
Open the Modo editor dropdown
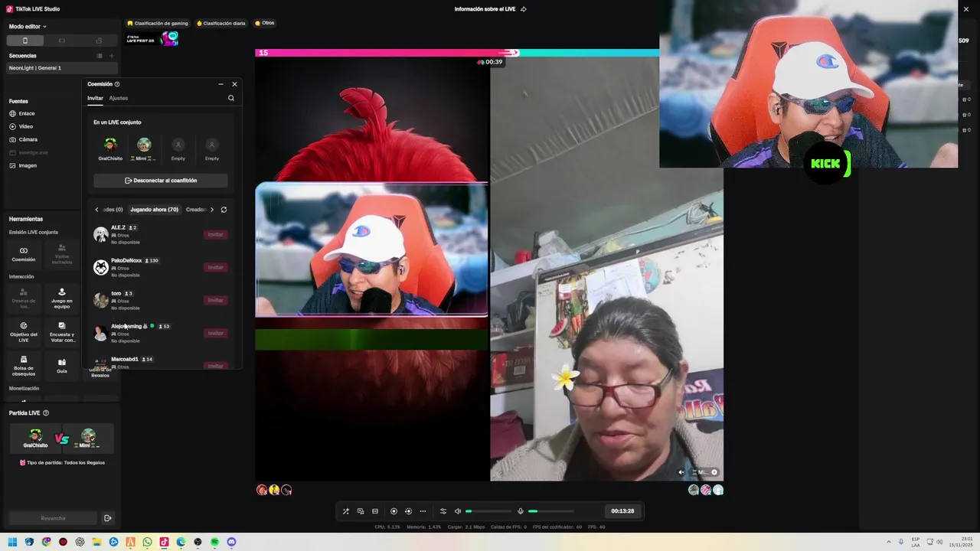point(28,26)
